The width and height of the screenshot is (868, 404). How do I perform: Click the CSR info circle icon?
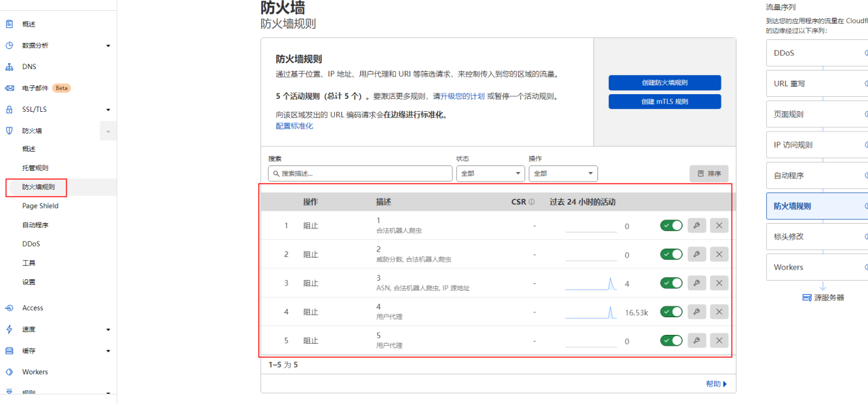(532, 202)
